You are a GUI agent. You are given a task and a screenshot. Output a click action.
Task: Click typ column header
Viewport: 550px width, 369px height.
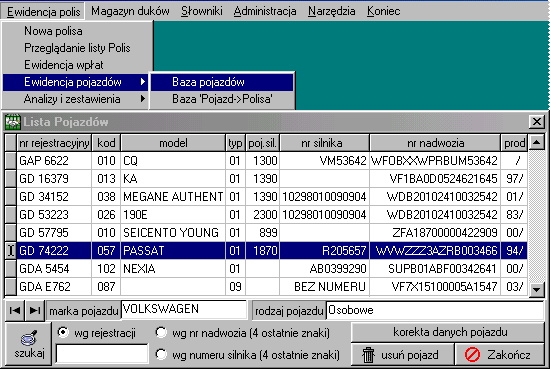[x=235, y=143]
